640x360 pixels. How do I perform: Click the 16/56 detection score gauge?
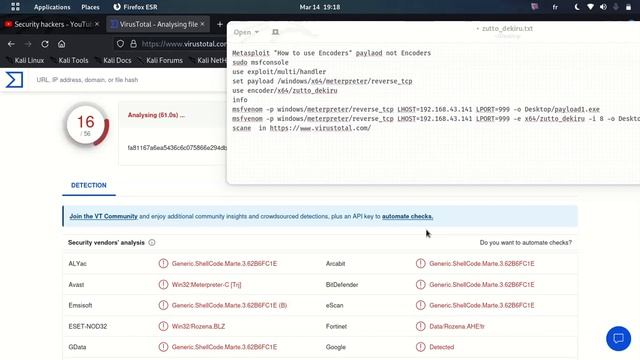[87, 125]
